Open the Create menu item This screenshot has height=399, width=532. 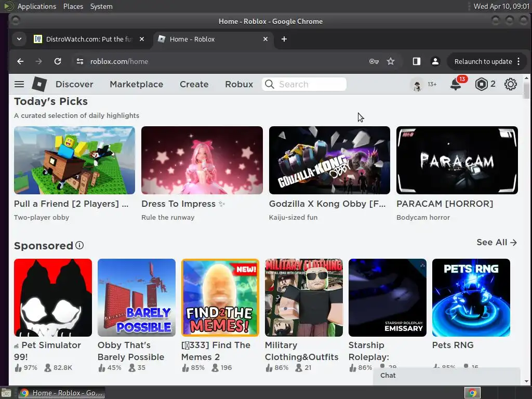click(194, 84)
